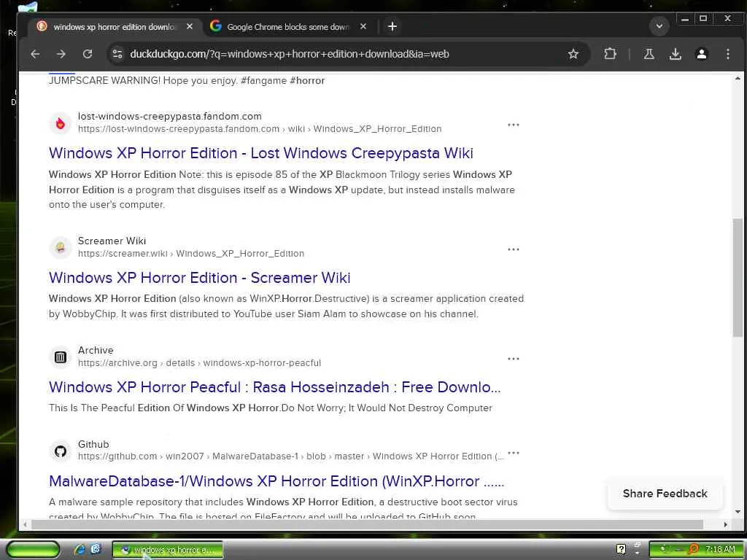Show Chrome downloads tray icon
Image resolution: width=747 pixels, height=560 pixels.
coord(675,54)
